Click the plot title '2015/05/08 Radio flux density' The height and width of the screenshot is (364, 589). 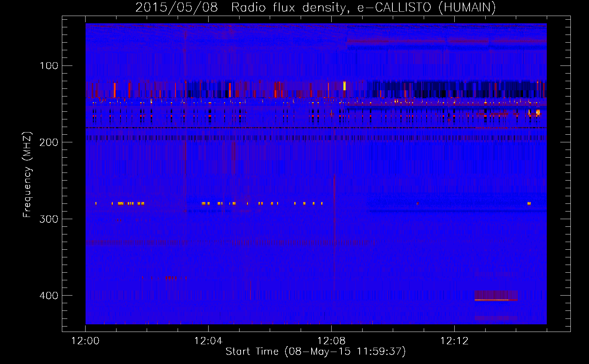pyautogui.click(x=241, y=8)
